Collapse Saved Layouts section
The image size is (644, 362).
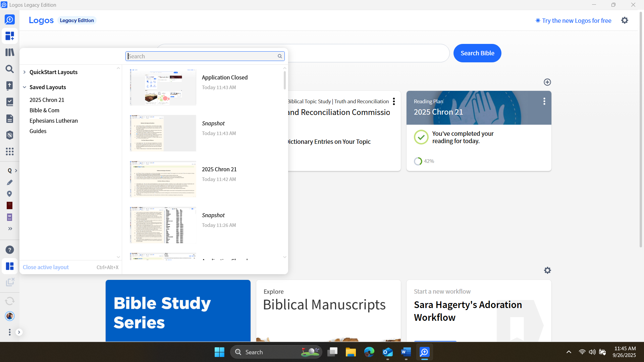click(24, 87)
